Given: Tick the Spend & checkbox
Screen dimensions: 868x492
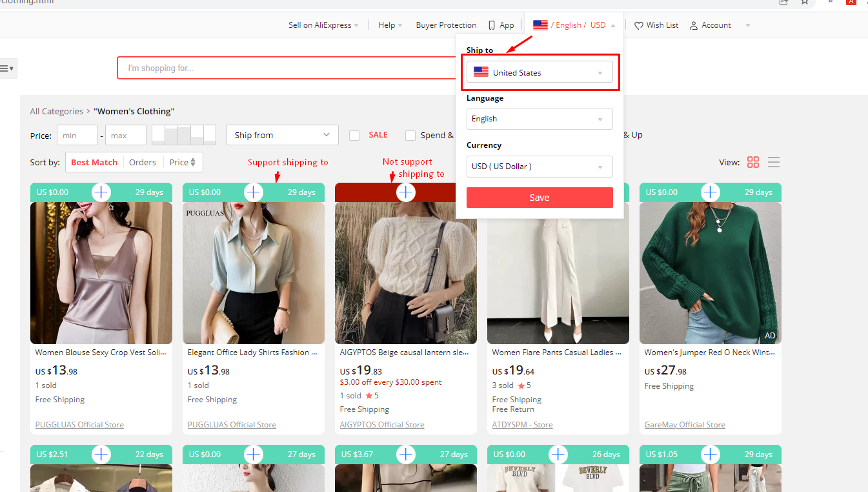Looking at the screenshot, I should pos(410,136).
